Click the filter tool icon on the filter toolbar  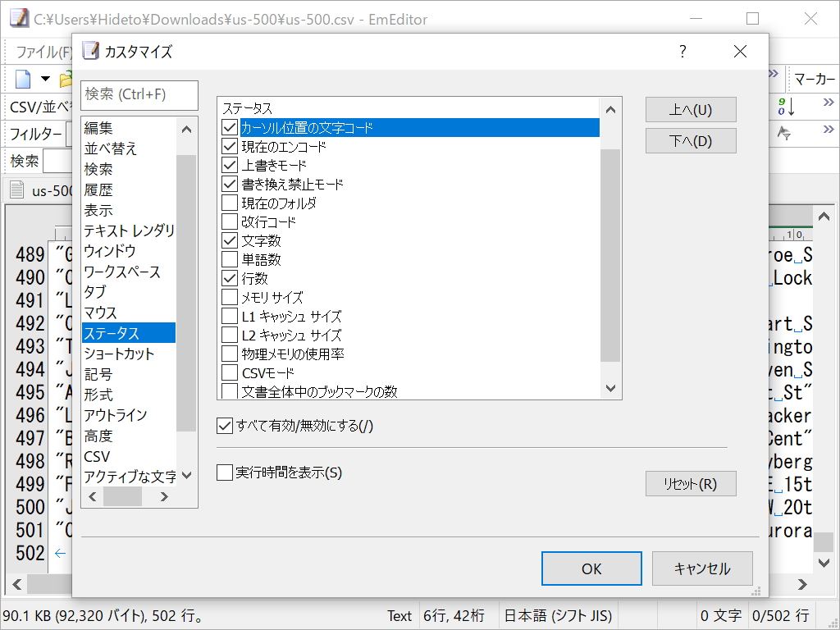point(786,133)
